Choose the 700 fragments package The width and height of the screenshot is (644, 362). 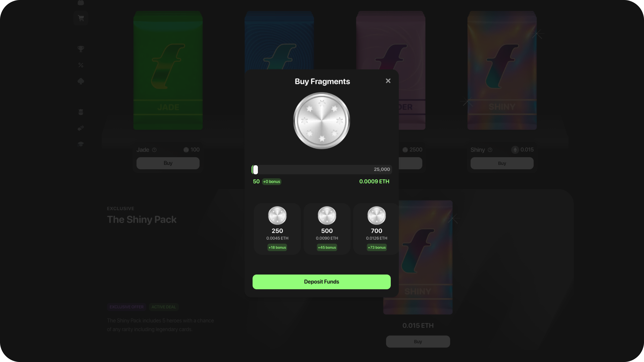click(x=376, y=229)
